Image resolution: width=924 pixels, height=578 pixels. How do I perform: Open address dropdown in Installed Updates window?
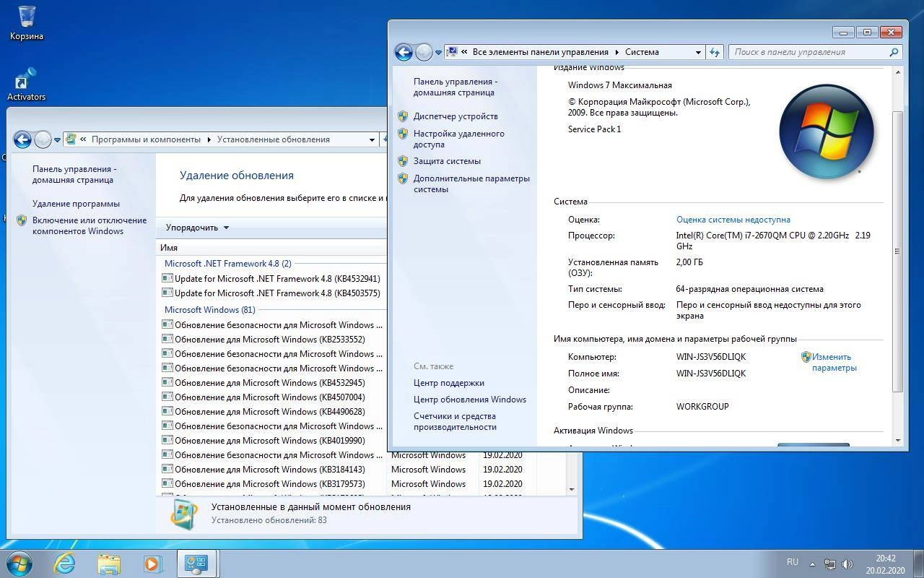[x=372, y=139]
